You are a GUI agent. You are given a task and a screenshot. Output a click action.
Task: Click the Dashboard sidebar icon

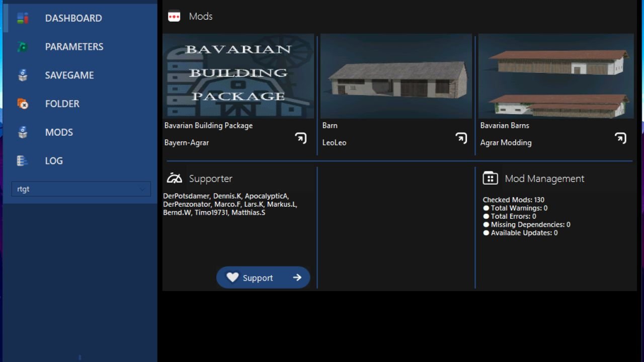(23, 18)
